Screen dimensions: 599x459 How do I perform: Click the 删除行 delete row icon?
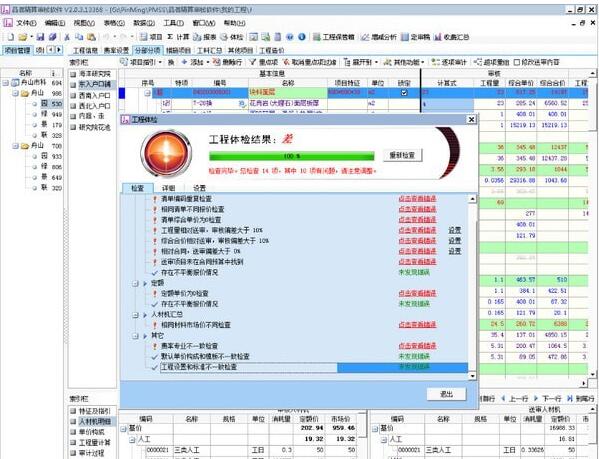(217, 62)
